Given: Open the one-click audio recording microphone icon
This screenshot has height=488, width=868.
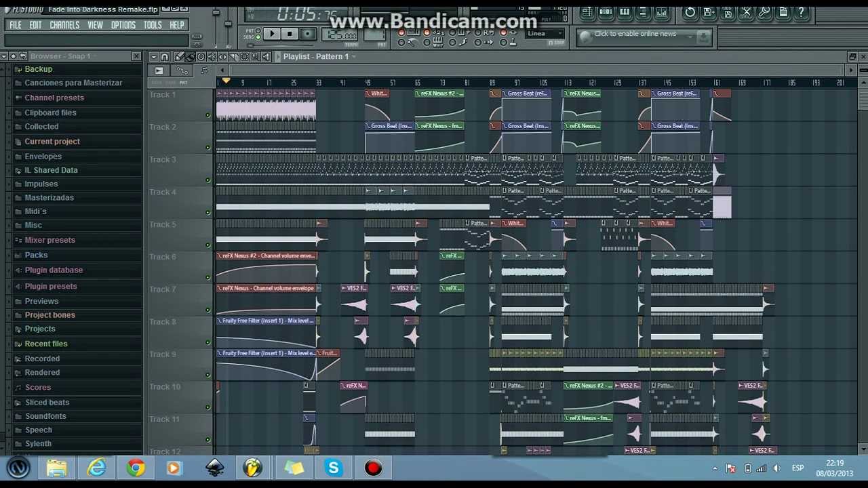Looking at the screenshot, I should [765, 12].
